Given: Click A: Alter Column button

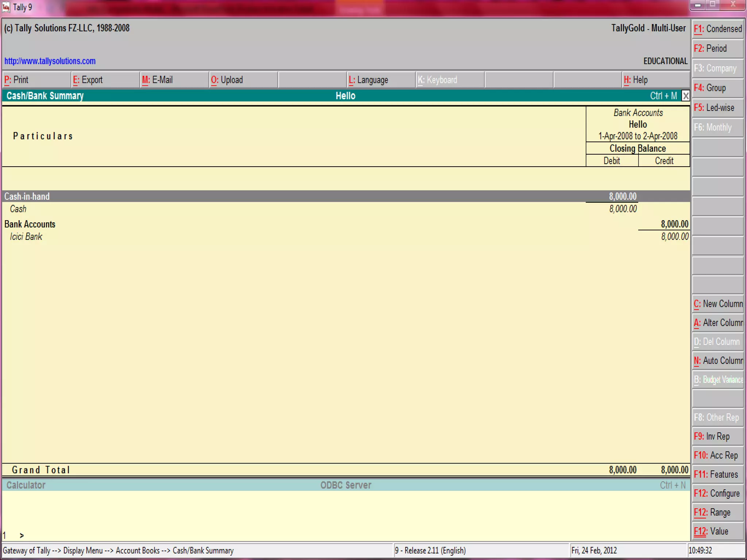Looking at the screenshot, I should click(718, 323).
